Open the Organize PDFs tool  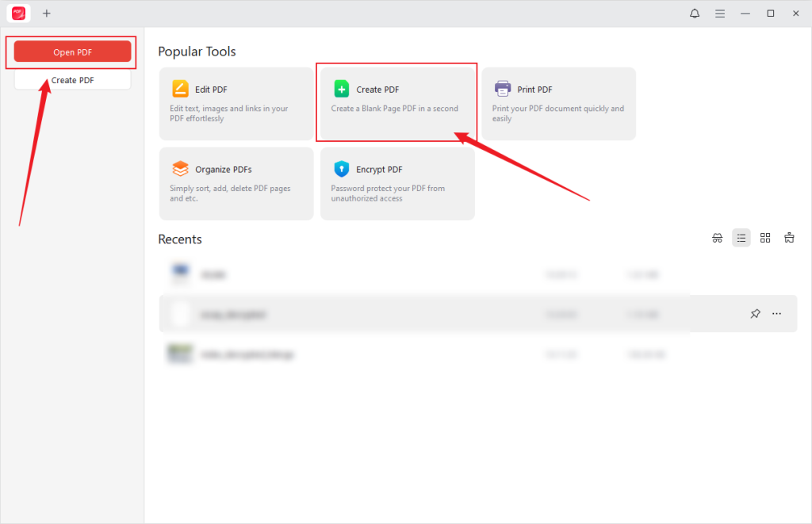click(x=236, y=183)
